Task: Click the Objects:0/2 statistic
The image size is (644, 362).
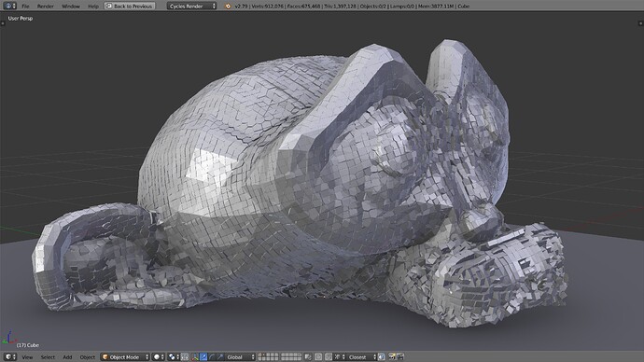Action: point(373,7)
